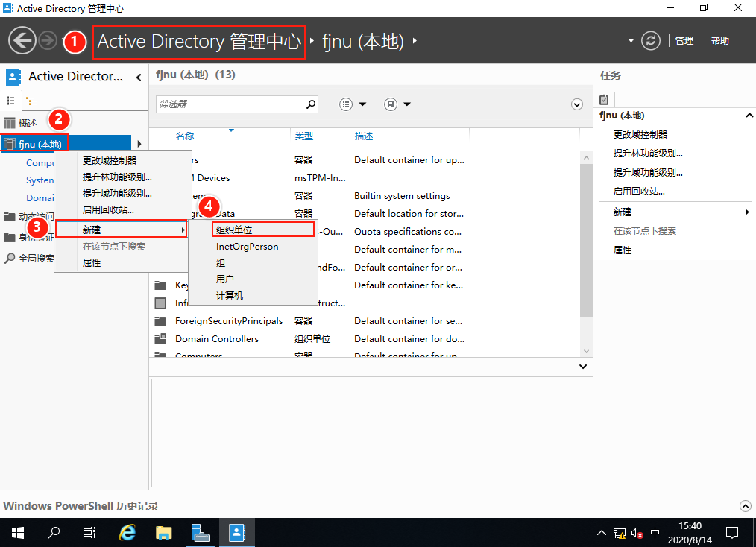Select the Domain Controllers row
Viewport: 756px width, 547px height.
pos(365,339)
